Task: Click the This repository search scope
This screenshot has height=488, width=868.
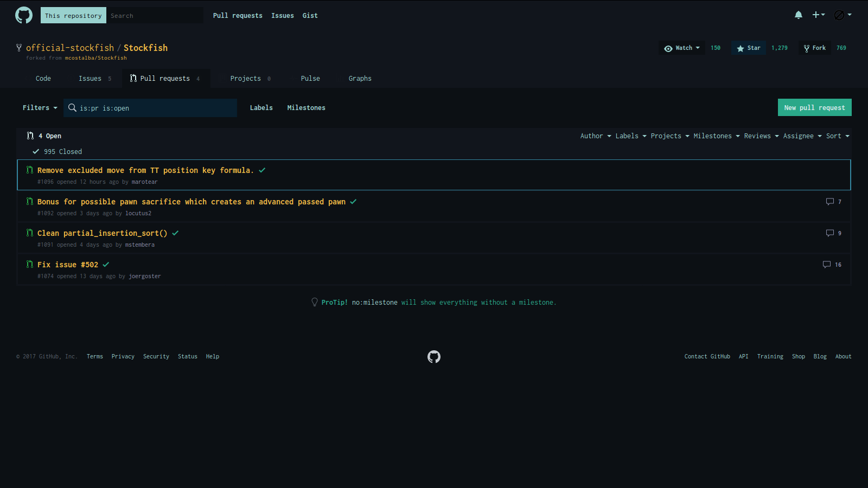Action: 73,15
